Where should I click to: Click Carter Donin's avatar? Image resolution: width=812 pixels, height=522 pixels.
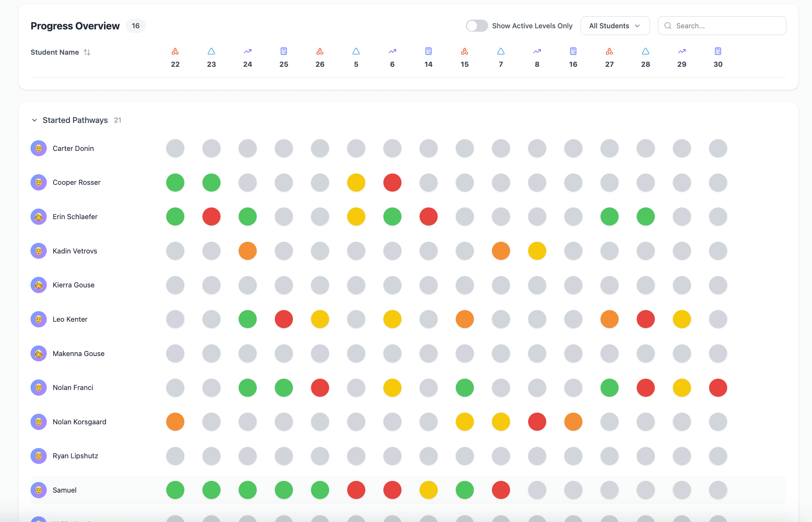click(x=38, y=149)
